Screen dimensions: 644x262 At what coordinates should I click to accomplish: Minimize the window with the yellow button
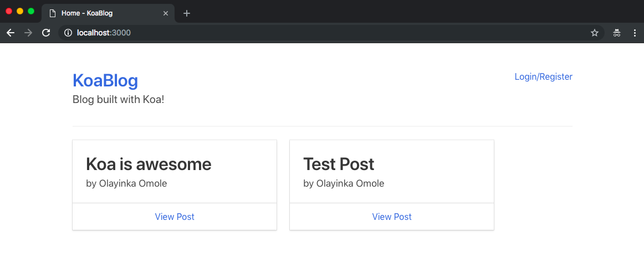coord(20,11)
